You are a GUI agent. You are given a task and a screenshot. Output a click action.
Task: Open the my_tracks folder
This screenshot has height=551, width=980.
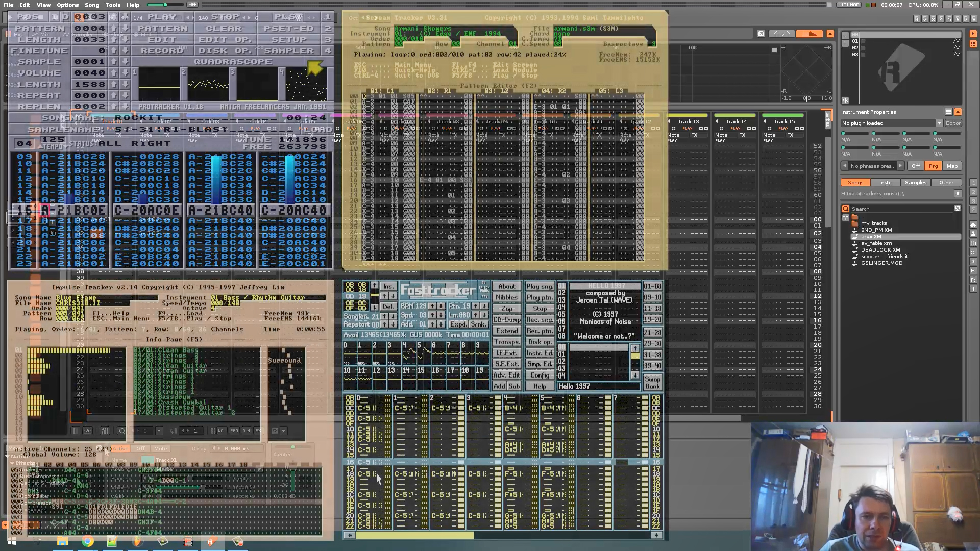click(873, 223)
